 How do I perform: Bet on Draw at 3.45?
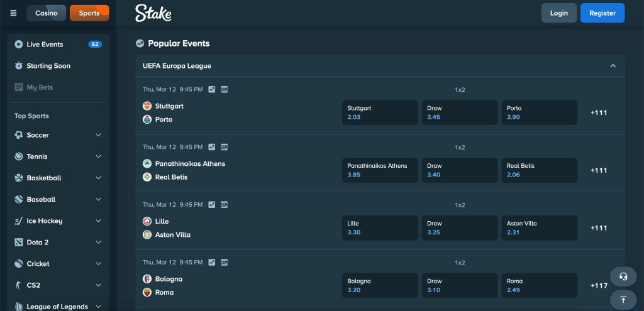tap(460, 112)
